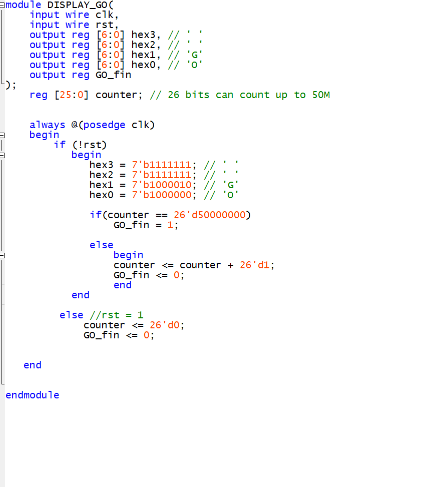The image size is (448, 487).
Task: Click hex3 in the output declaration
Action: (x=143, y=35)
